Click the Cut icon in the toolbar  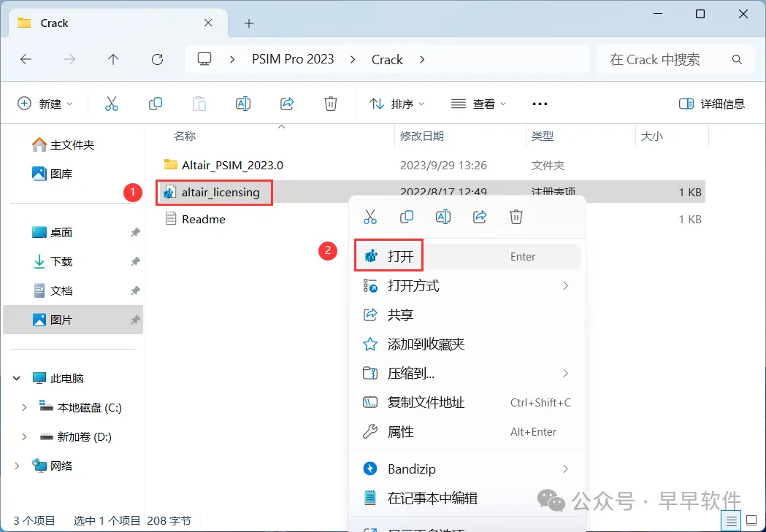(112, 104)
